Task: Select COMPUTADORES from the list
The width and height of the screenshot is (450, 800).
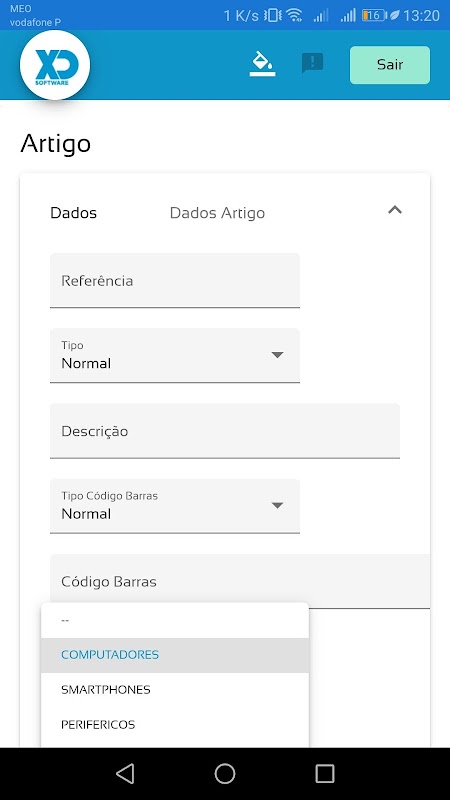Action: click(x=175, y=655)
